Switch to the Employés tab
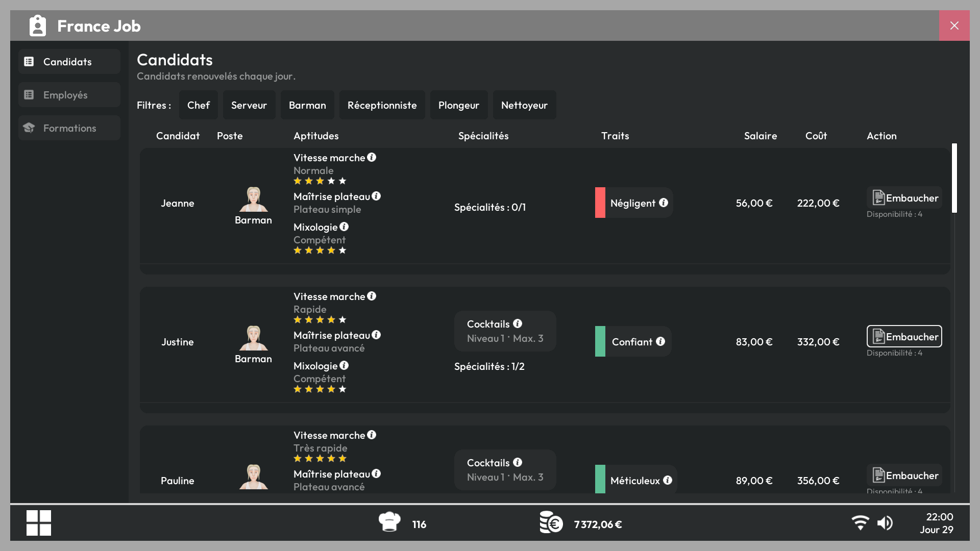 click(x=69, y=95)
